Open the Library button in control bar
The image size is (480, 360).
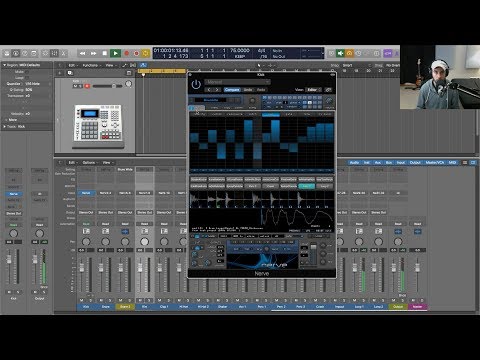click(7, 53)
